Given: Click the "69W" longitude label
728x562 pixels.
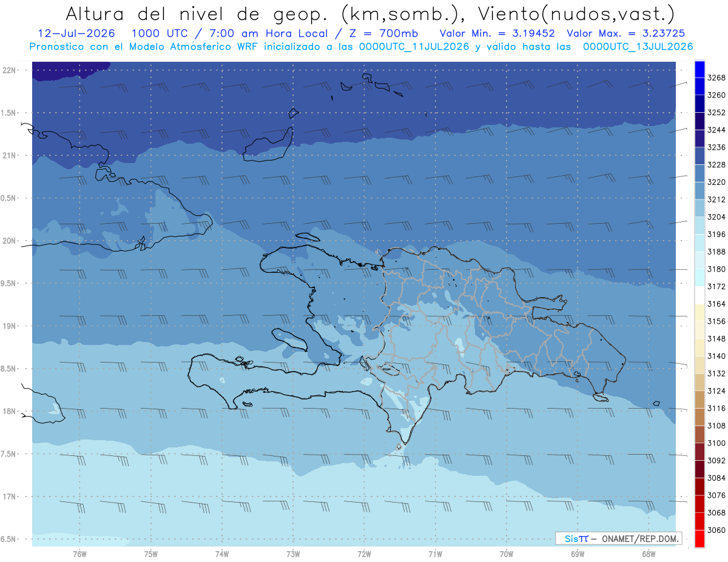Looking at the screenshot, I should (x=578, y=554).
